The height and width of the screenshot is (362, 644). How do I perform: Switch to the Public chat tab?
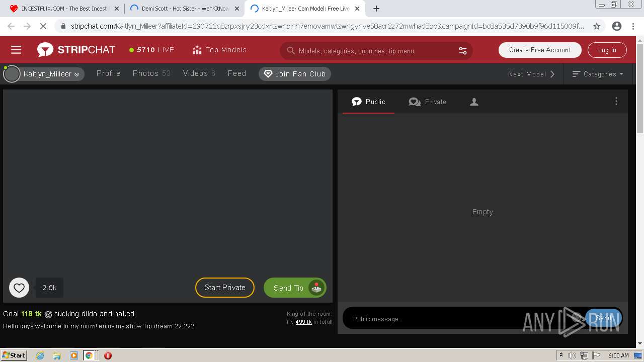(x=368, y=102)
